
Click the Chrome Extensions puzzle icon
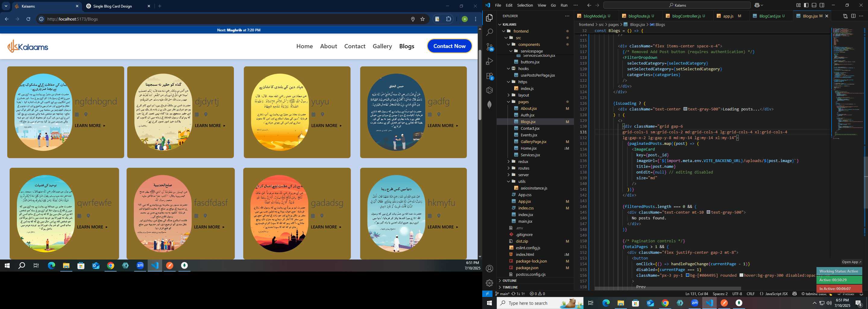click(448, 19)
